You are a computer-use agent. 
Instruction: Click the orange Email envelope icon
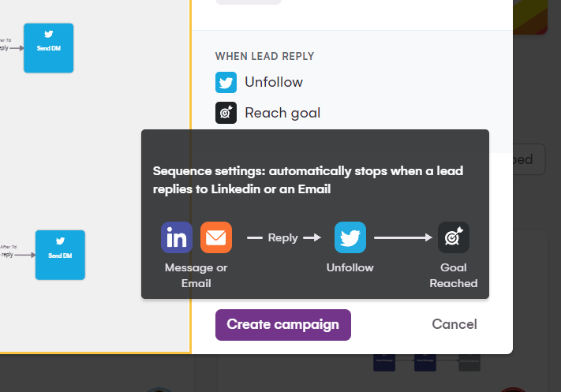pos(216,237)
